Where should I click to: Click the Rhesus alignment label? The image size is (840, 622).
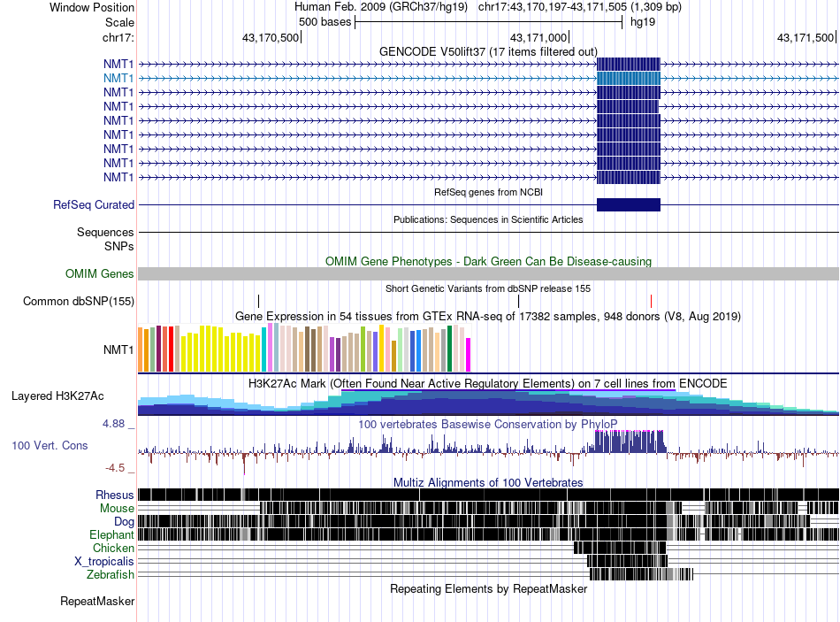115,495
